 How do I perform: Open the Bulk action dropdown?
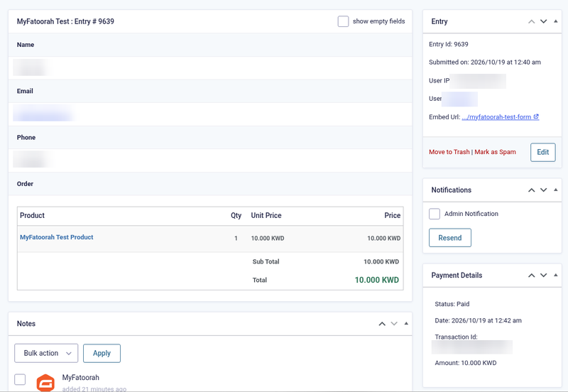(x=46, y=353)
